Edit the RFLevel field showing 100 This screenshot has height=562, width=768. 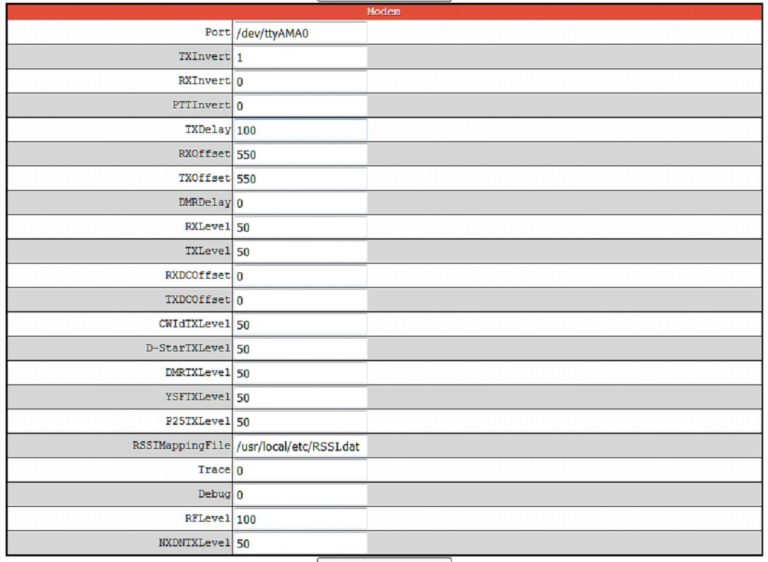click(x=300, y=519)
